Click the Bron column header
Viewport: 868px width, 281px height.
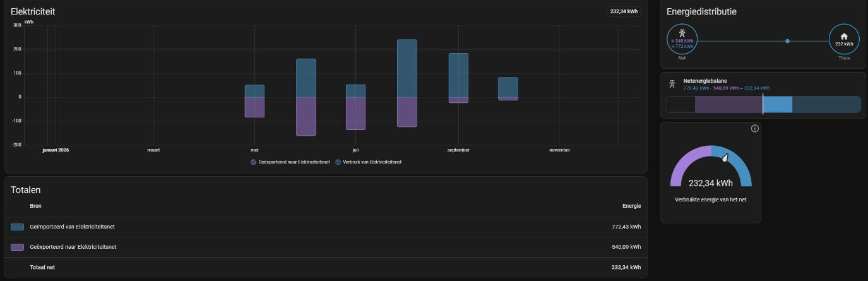pyautogui.click(x=35, y=206)
